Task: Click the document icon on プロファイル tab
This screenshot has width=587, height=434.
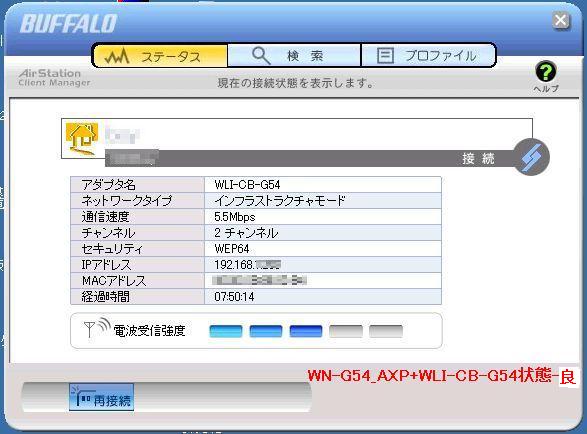Action: click(x=385, y=56)
